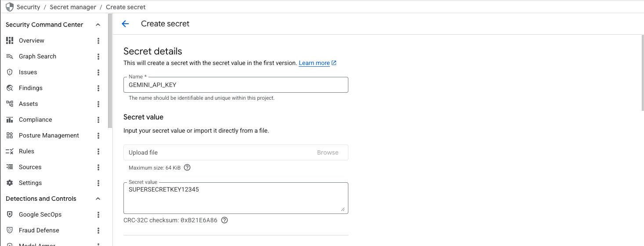
Task: Click the Google SecOps shield icon
Action: pos(10,214)
